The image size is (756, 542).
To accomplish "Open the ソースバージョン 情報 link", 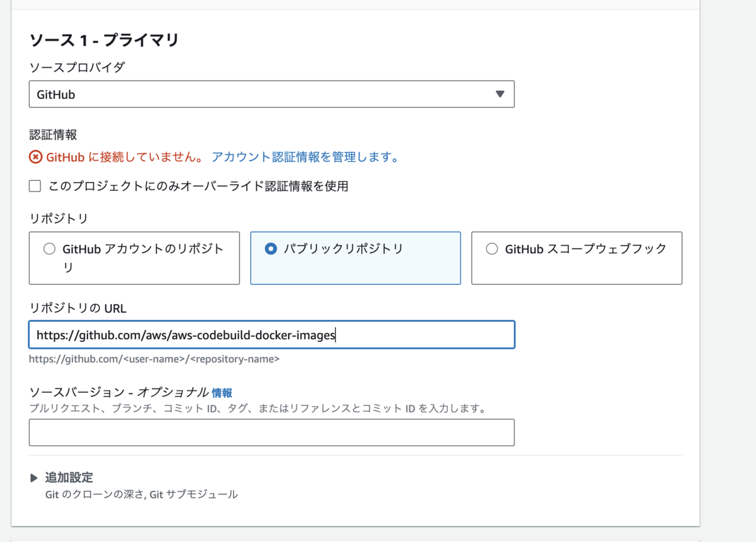I will [222, 393].
